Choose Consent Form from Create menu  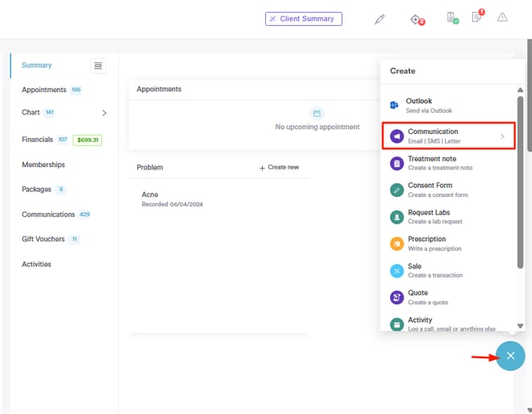pos(429,190)
